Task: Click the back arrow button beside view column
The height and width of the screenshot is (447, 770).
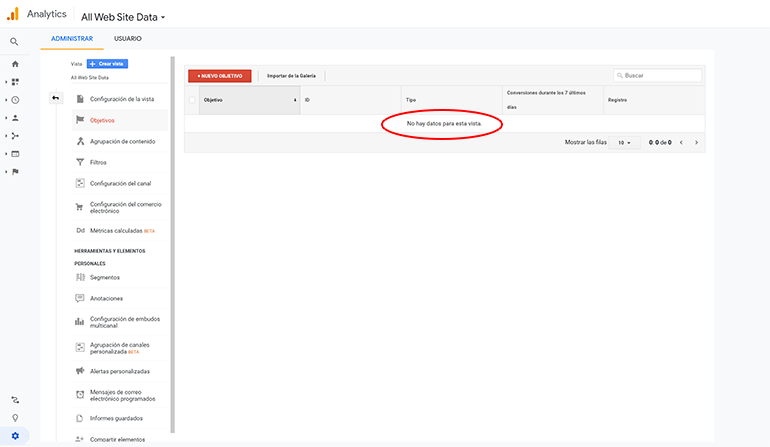Action: (x=56, y=98)
